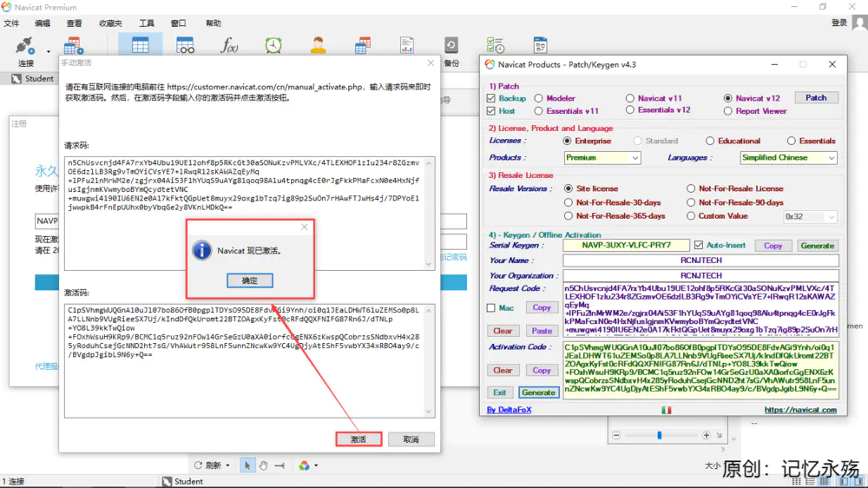Click the zoom in plus icon
This screenshot has height=488, width=868.
tap(707, 435)
